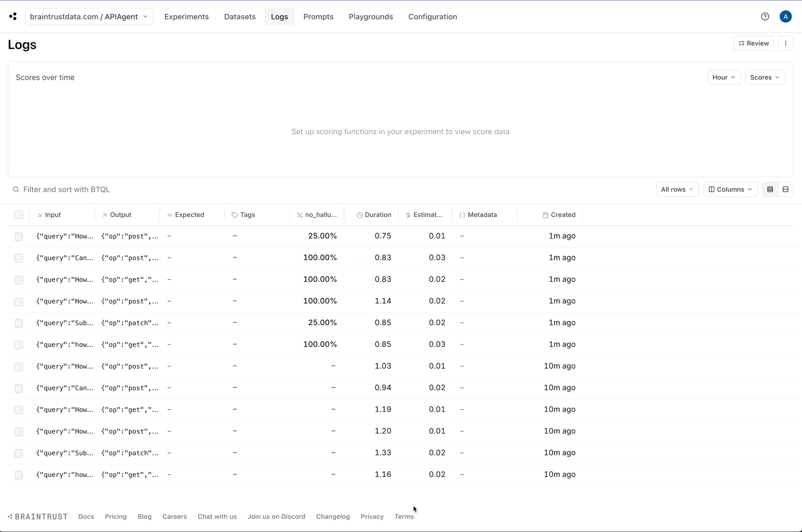The width and height of the screenshot is (802, 532).
Task: Expand the Hour time range dropdown
Action: pos(724,77)
